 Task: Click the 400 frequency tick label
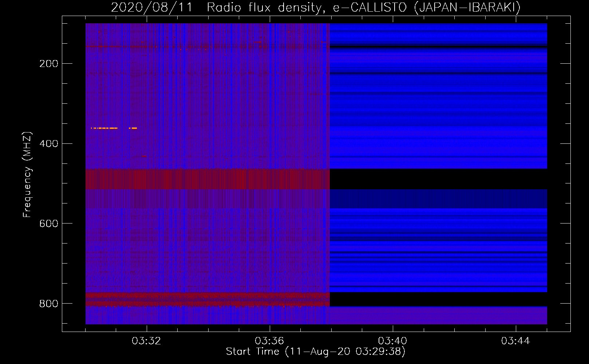[49, 144]
